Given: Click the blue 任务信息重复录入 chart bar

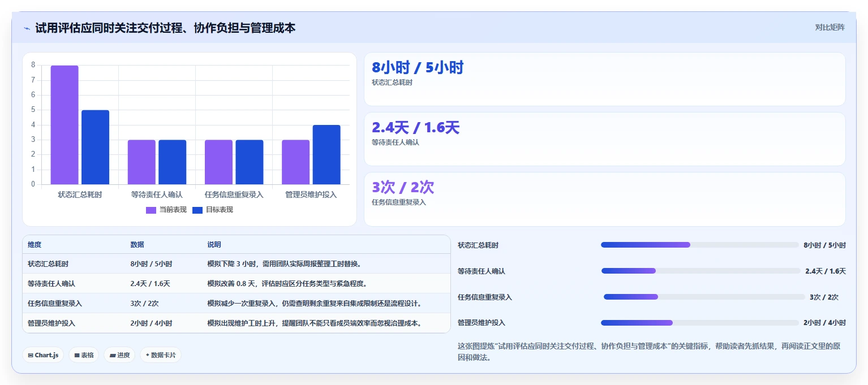Looking at the screenshot, I should (x=250, y=162).
